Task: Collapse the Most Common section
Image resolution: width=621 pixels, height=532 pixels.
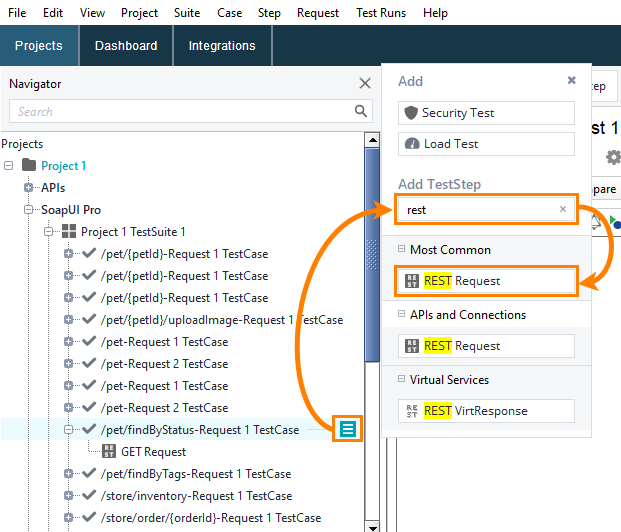Action: (x=401, y=249)
